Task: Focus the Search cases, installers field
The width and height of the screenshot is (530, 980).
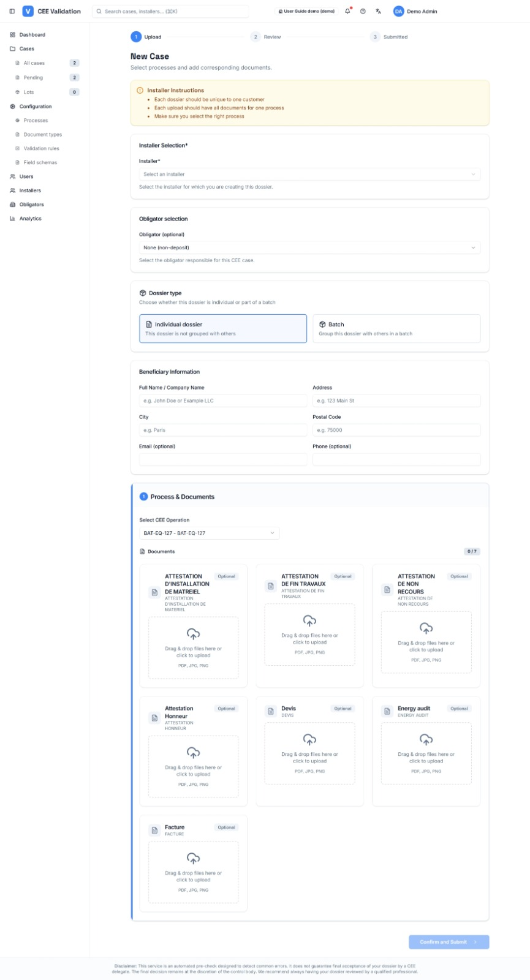Action: (x=170, y=11)
